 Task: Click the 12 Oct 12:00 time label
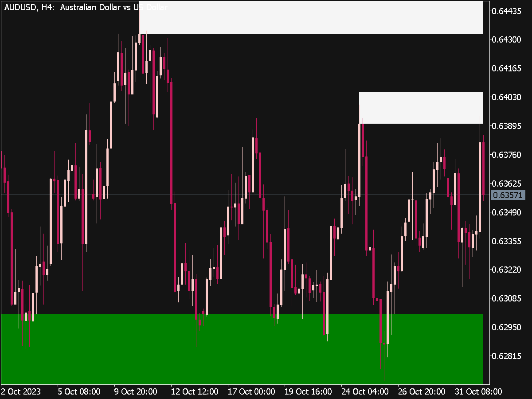pos(195,391)
